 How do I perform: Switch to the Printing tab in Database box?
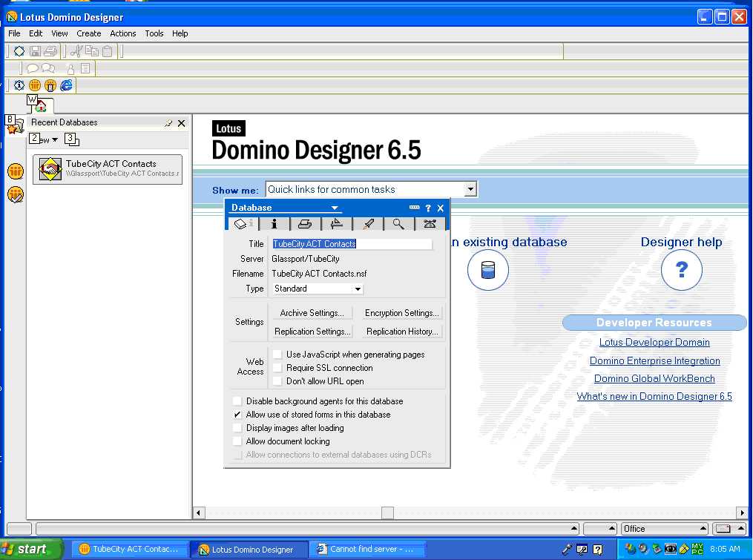[305, 224]
